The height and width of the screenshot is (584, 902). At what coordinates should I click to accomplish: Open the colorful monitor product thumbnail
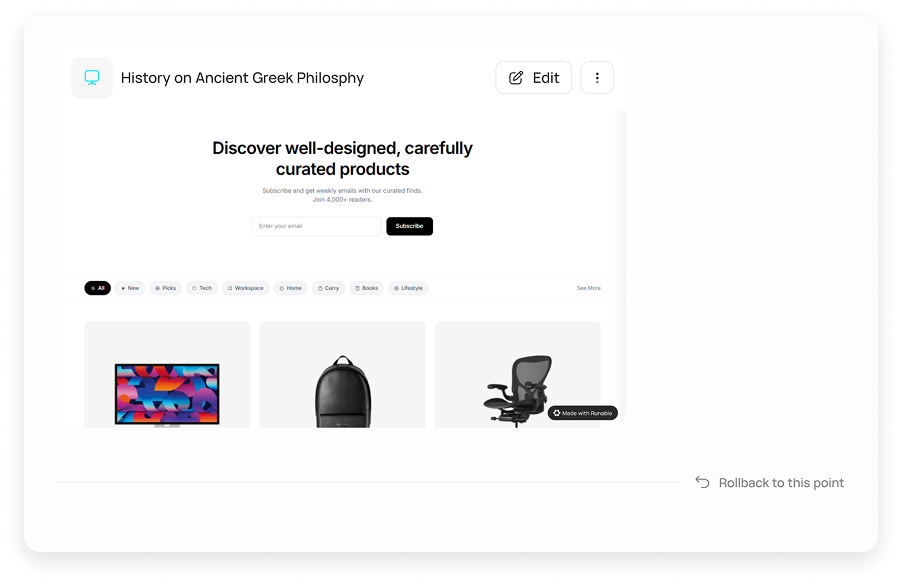coord(167,394)
